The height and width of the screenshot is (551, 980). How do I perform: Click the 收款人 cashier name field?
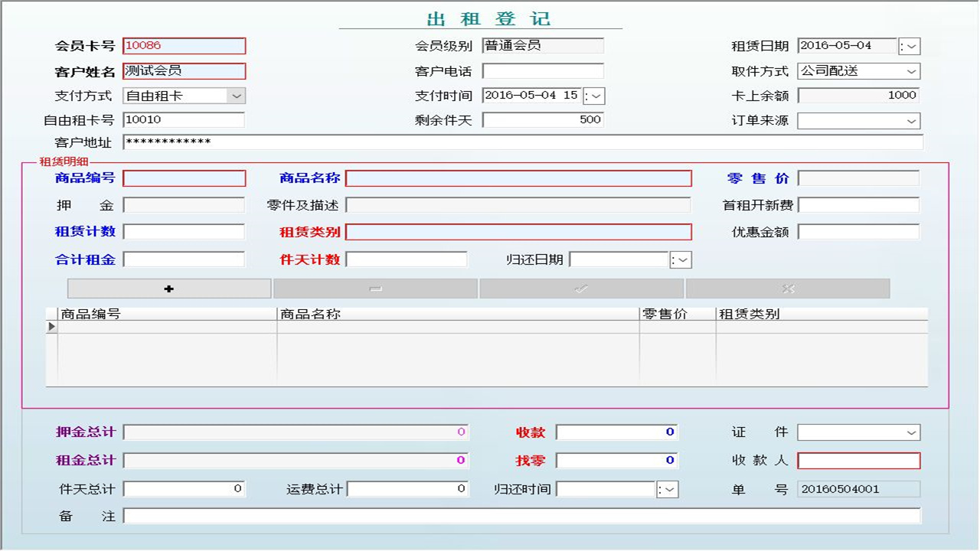coord(857,460)
